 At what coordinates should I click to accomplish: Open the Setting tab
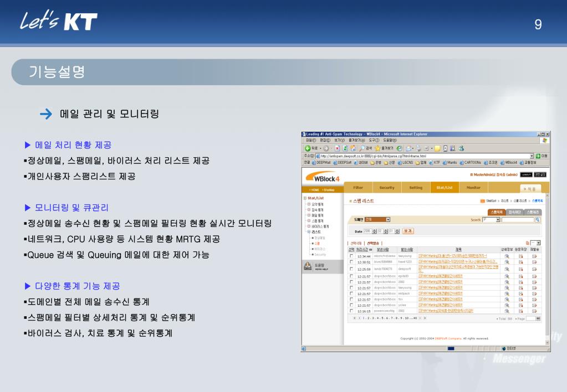click(416, 188)
